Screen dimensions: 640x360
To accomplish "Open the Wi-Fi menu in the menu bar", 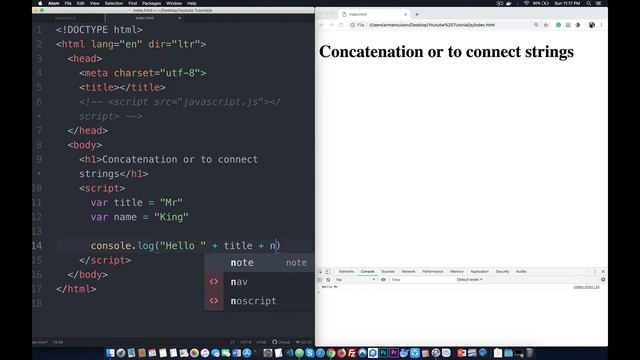I will click(x=526, y=3).
